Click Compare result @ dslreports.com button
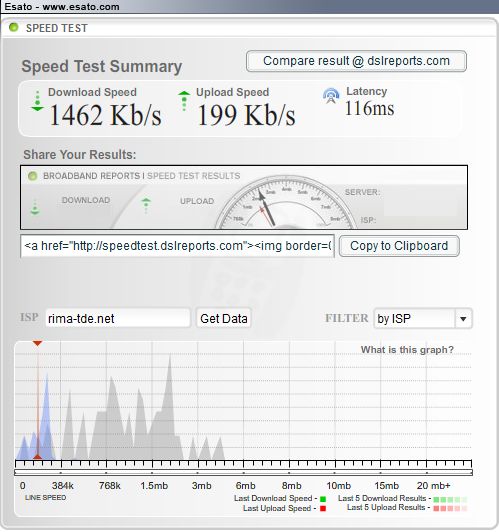 tap(356, 61)
